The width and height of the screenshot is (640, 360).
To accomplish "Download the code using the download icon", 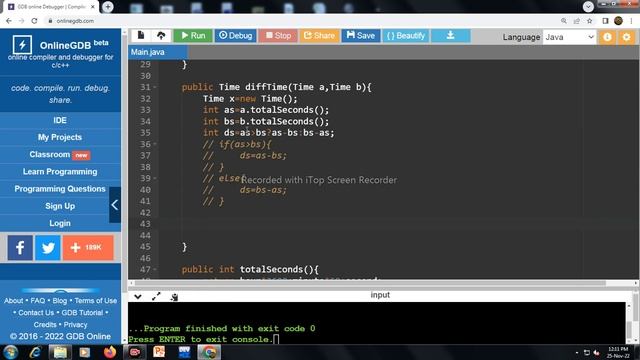I will point(451,36).
